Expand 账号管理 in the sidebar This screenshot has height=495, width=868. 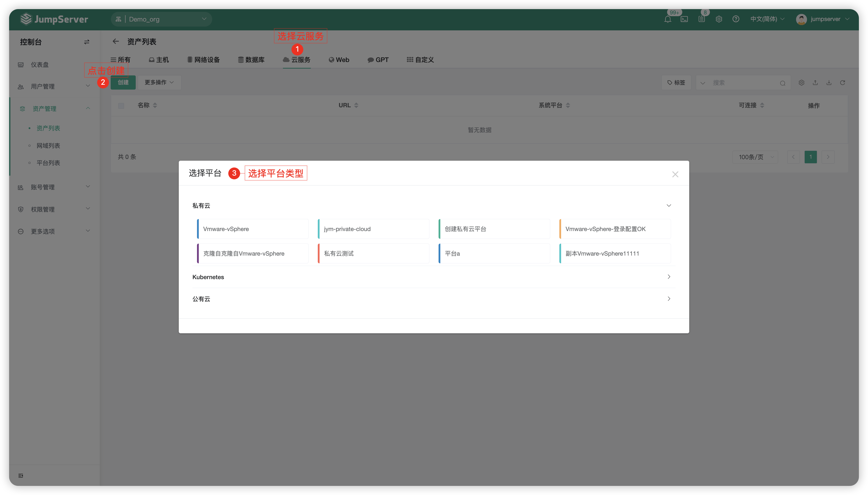[54, 187]
